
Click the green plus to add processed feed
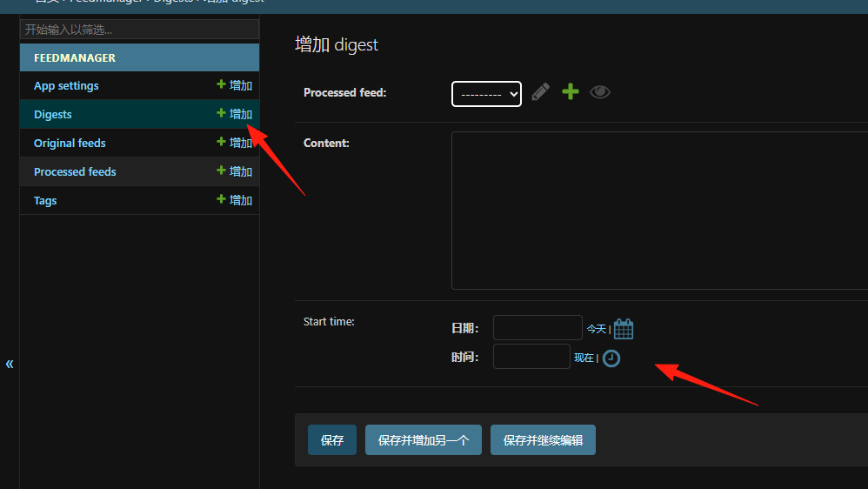pyautogui.click(x=571, y=91)
